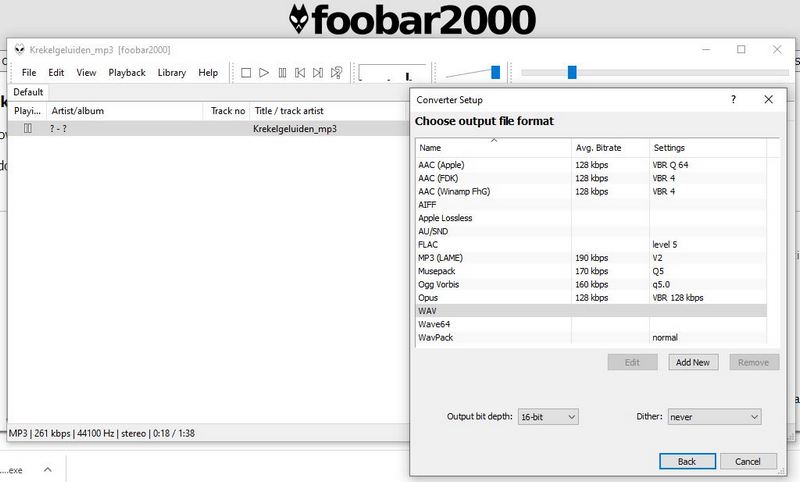Viewport: 800px width, 482px height.
Task: Jump to the previous track
Action: click(300, 73)
